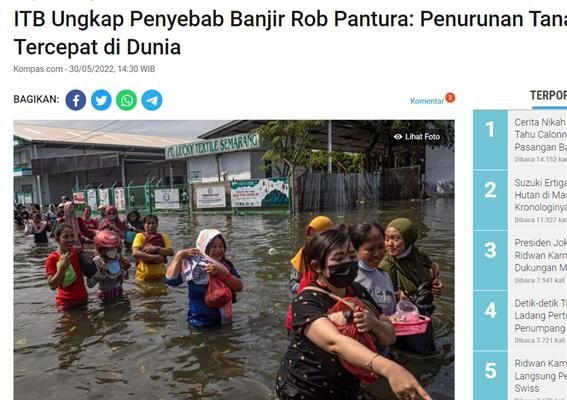Click the flood photo of Semarang
The width and height of the screenshot is (567, 400).
[234, 260]
